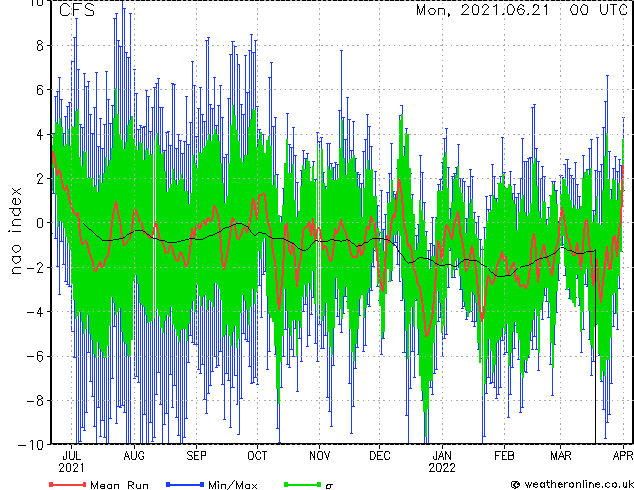634x490 pixels.
Task: Click the DEC month label
Action: (x=380, y=456)
